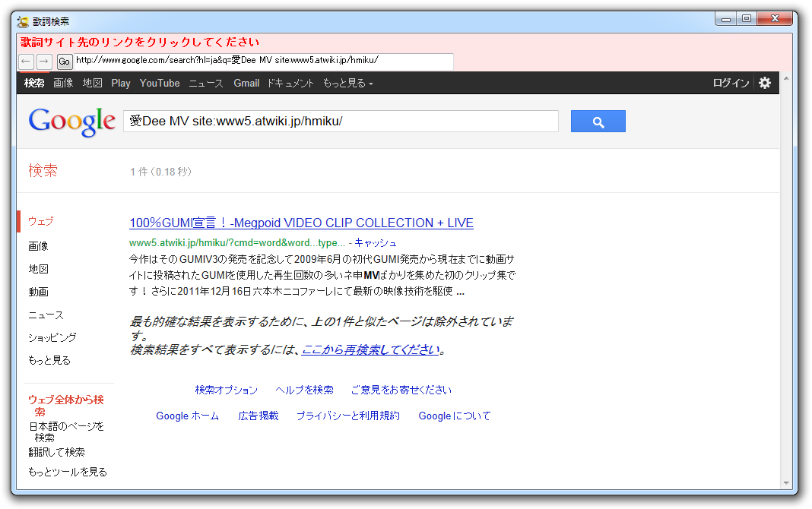The height and width of the screenshot is (509, 812).
Task: Select 画像 in the black top bar
Action: [x=63, y=84]
